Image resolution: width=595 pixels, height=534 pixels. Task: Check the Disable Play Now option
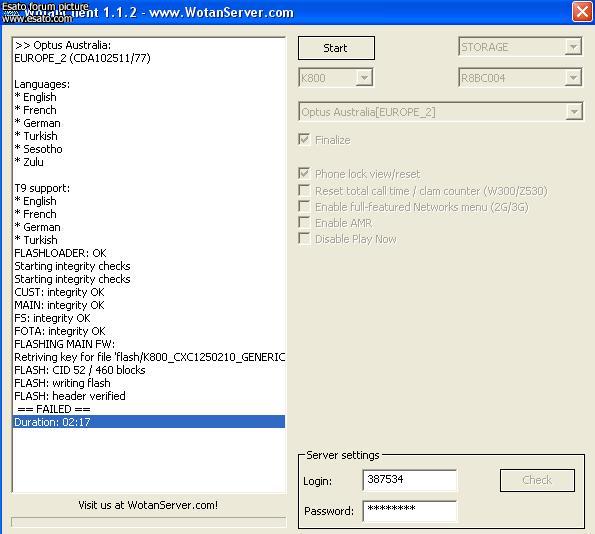point(304,238)
